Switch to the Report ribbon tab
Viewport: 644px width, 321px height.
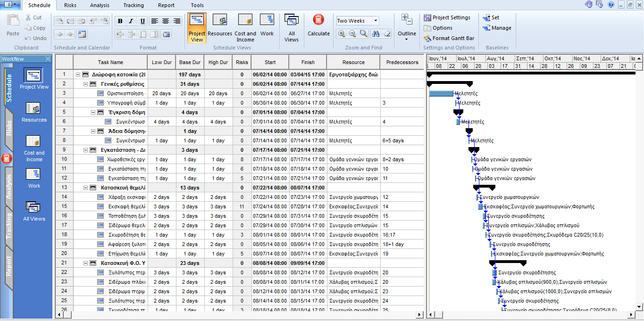coord(166,5)
